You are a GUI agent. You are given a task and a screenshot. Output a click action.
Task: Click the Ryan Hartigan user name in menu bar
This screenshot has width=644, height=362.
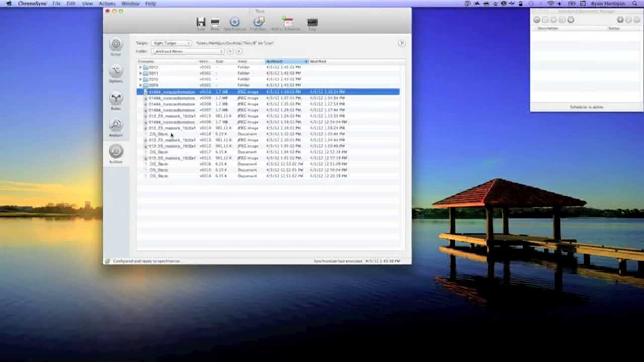[x=608, y=4]
